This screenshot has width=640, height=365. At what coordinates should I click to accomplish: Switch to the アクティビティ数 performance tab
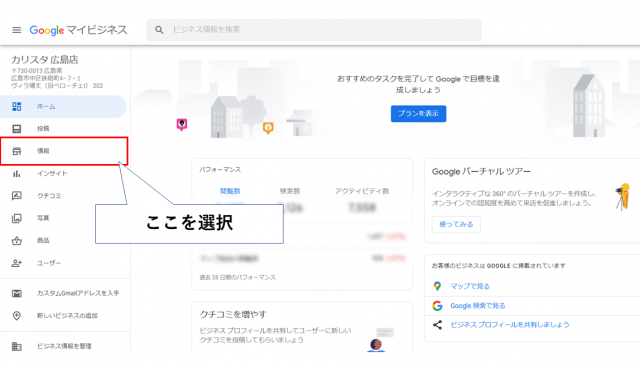362,191
